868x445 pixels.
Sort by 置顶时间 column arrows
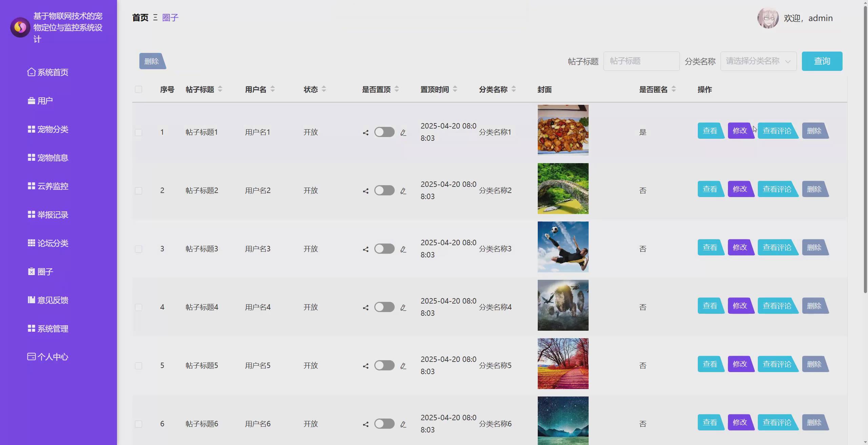[x=455, y=89]
